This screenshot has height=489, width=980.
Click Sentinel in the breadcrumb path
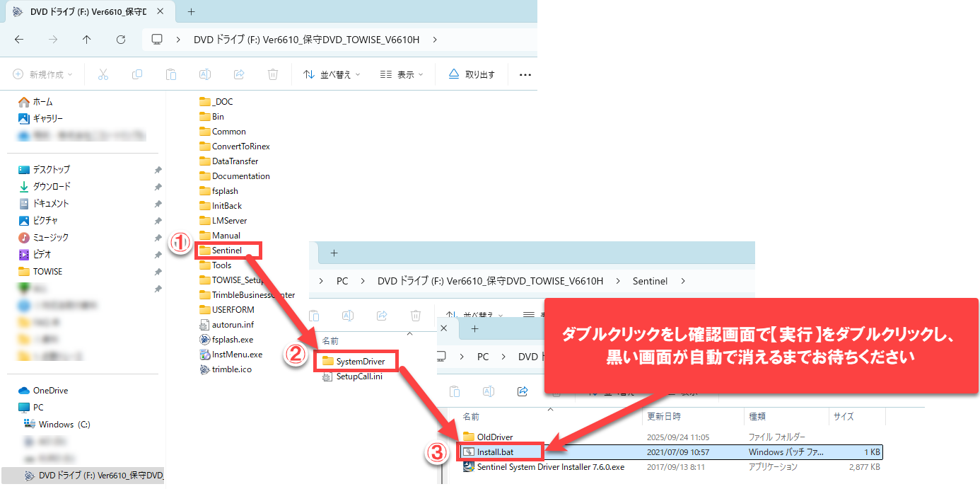coord(650,281)
